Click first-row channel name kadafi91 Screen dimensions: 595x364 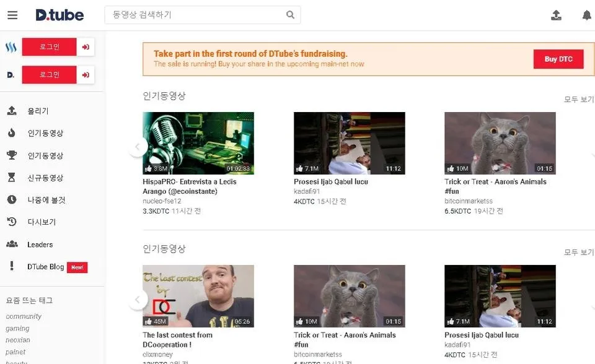(307, 191)
